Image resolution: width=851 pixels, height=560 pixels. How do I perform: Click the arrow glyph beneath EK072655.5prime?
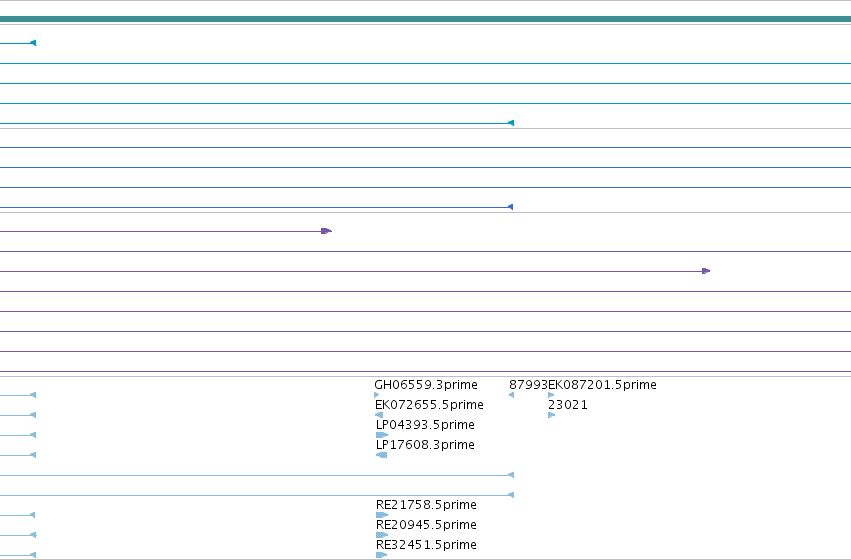[379, 415]
